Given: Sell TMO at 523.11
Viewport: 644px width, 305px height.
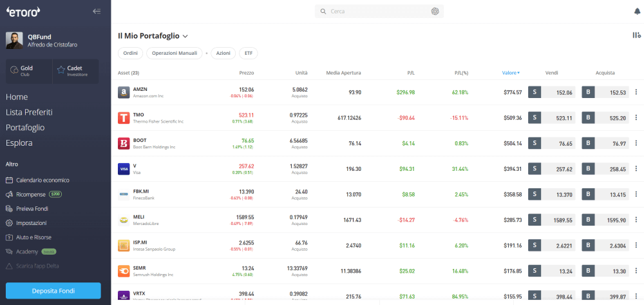Looking at the screenshot, I should (x=552, y=118).
